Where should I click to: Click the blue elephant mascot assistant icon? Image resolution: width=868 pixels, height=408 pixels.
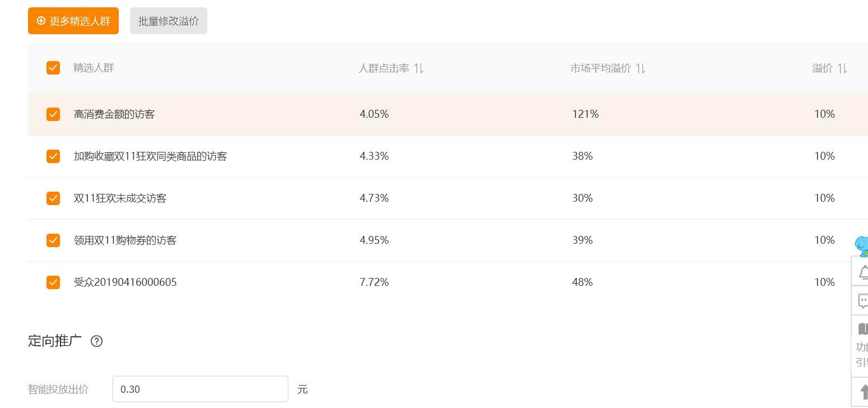tap(861, 245)
